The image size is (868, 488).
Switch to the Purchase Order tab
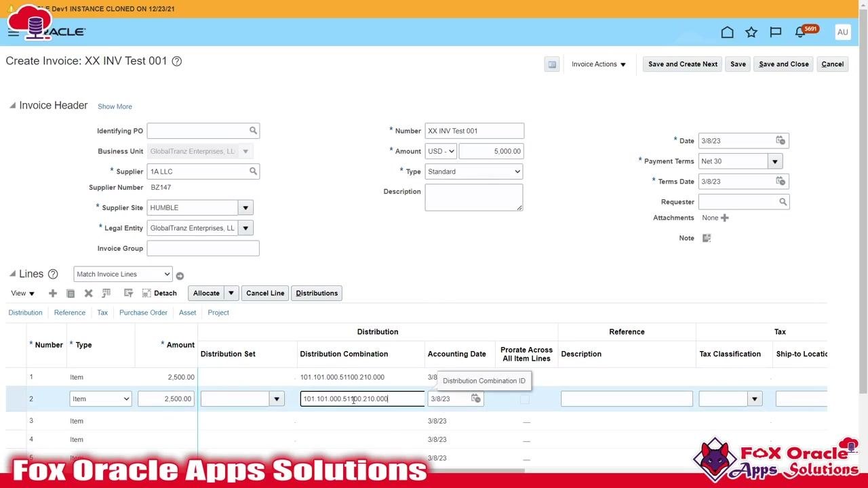pyautogui.click(x=143, y=312)
